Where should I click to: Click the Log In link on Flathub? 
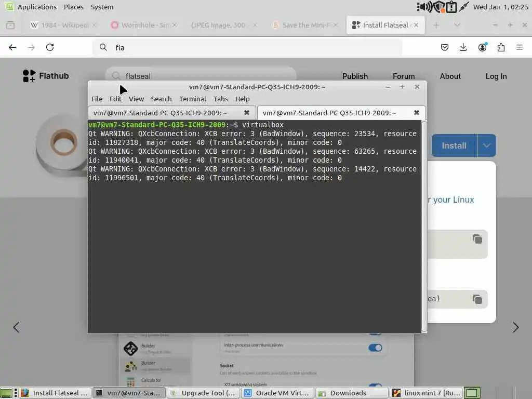[x=496, y=76]
